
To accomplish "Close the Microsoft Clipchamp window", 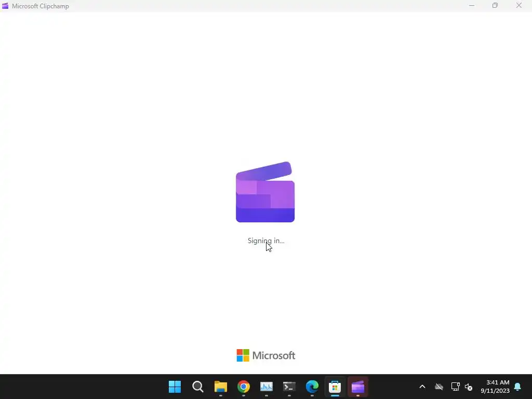I will pyautogui.click(x=519, y=5).
